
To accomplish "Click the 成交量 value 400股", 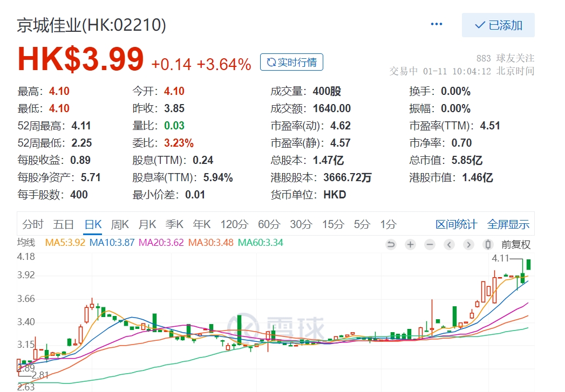I will pos(327,91).
